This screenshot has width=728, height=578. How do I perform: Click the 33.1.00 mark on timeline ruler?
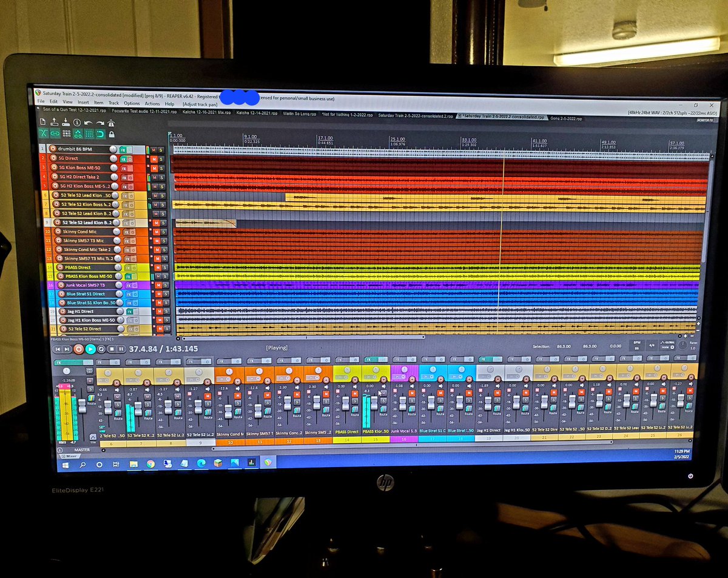pyautogui.click(x=468, y=139)
